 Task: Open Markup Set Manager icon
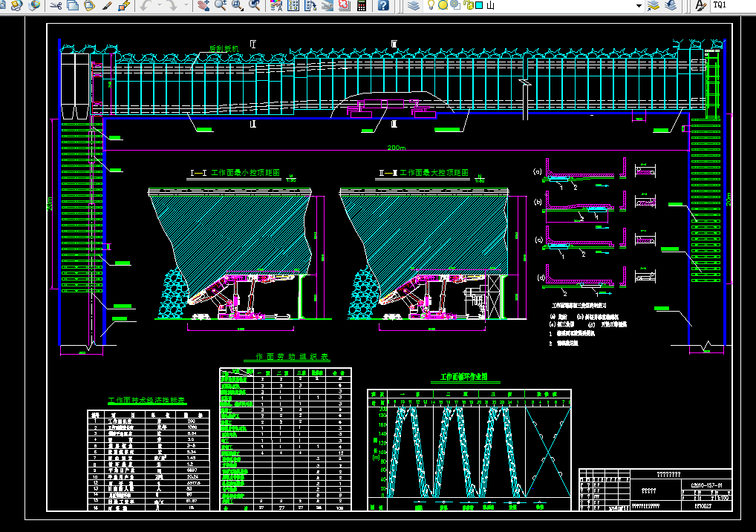pyautogui.click(x=345, y=6)
